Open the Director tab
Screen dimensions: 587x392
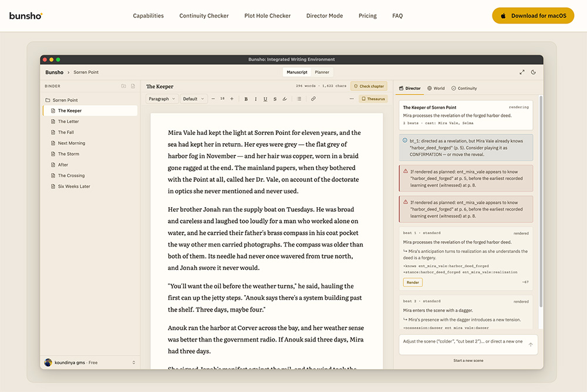[410, 89]
